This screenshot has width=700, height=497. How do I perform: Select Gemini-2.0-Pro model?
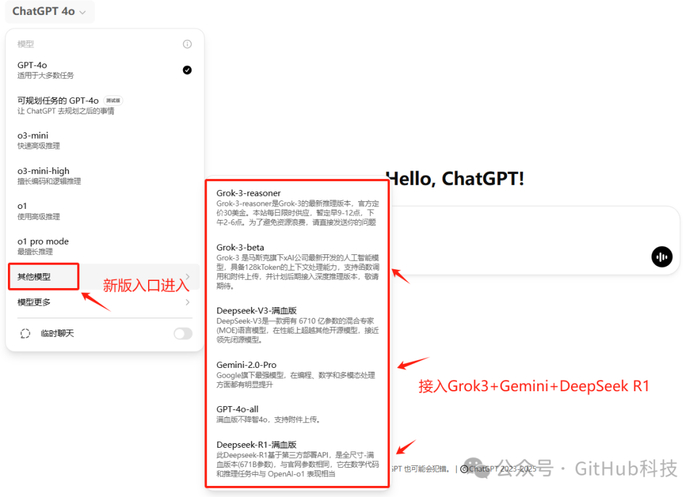click(x=297, y=374)
